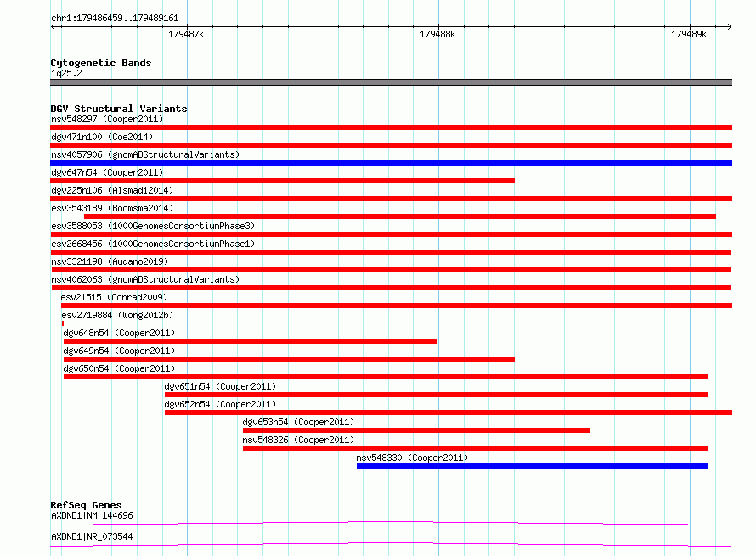Click the 1q25.2 cytogenetic band bar

pyautogui.click(x=391, y=82)
